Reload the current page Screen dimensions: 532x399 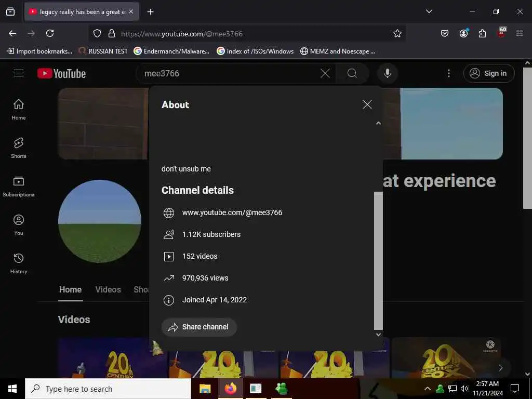pyautogui.click(x=50, y=33)
